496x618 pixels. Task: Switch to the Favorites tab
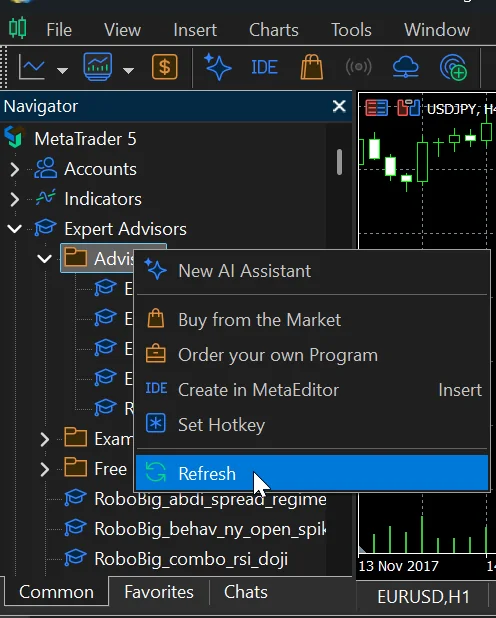pyautogui.click(x=159, y=592)
